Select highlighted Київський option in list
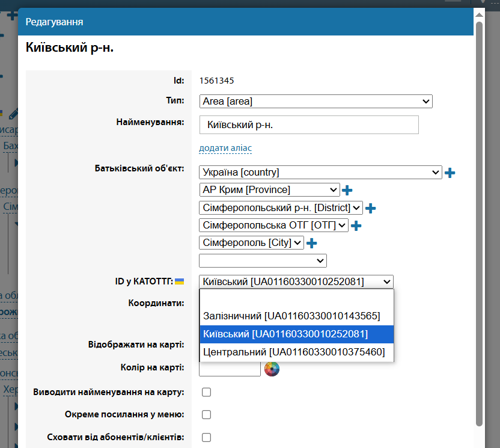The height and width of the screenshot is (448, 500). tap(285, 334)
